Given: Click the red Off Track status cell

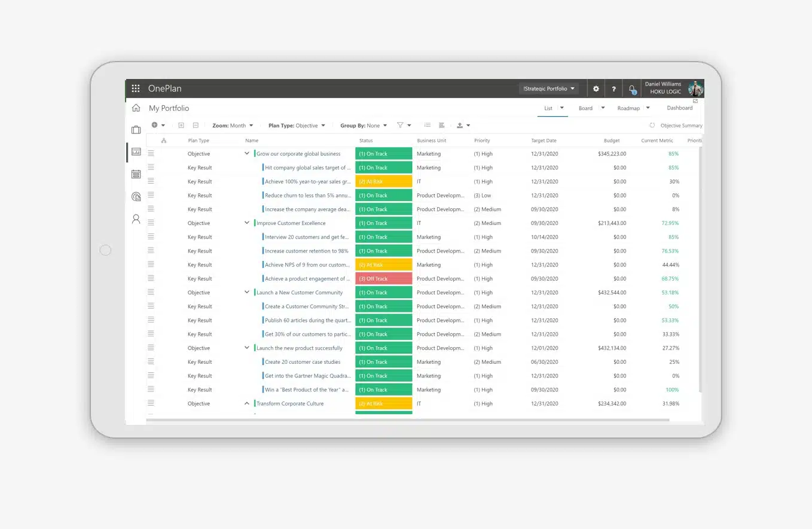Looking at the screenshot, I should (383, 279).
